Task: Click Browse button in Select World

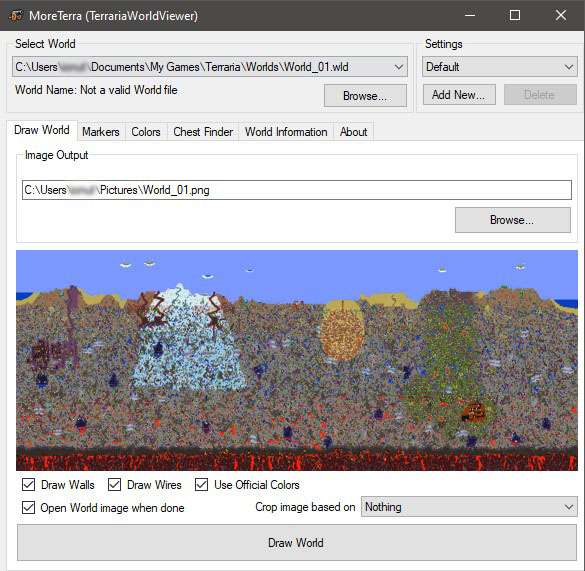Action: 365,96
